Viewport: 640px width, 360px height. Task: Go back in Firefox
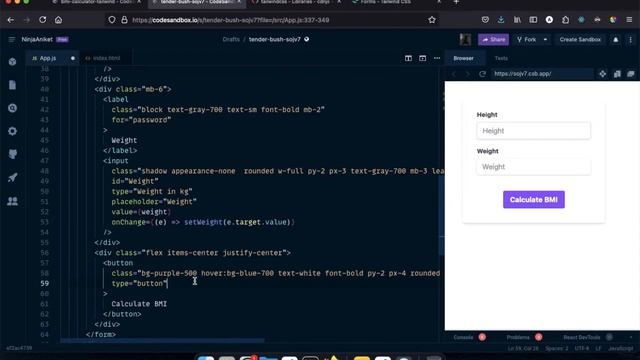(11, 20)
